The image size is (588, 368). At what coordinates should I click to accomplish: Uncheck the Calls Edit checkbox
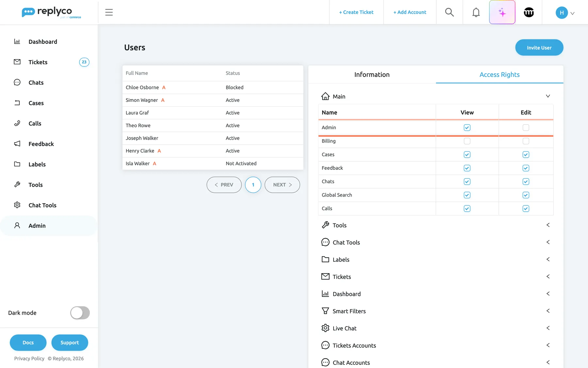pos(526,208)
